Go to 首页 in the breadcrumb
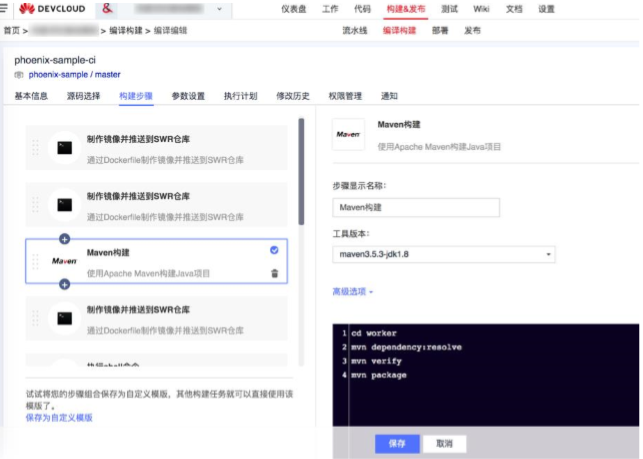This screenshot has height=459, width=643. (x=11, y=31)
